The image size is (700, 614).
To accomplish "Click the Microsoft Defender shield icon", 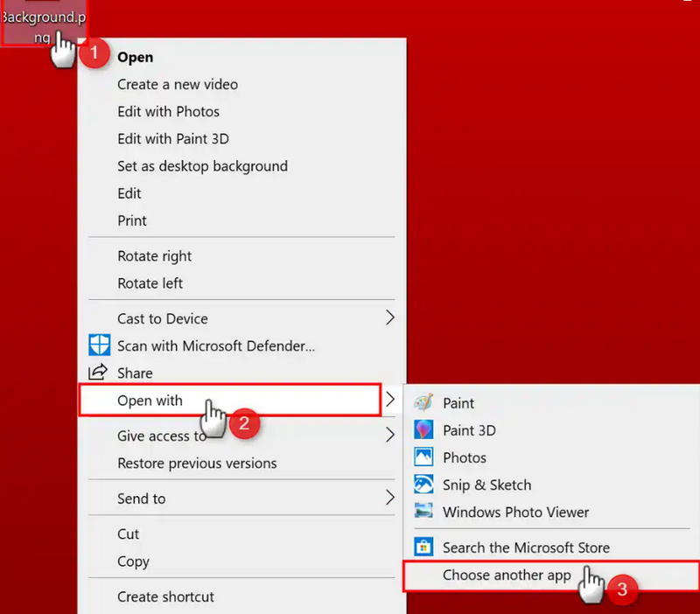I will coord(99,345).
